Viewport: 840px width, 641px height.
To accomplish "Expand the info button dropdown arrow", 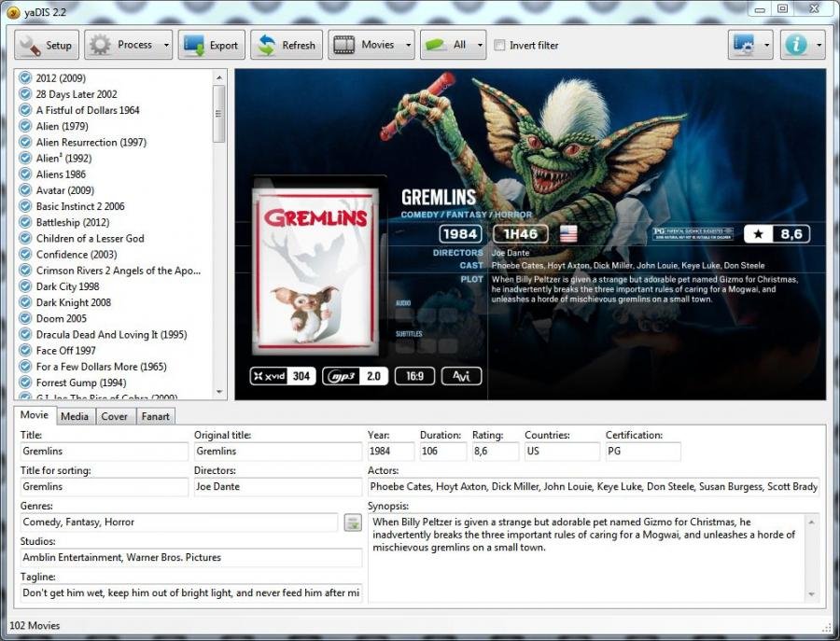I will 819,45.
